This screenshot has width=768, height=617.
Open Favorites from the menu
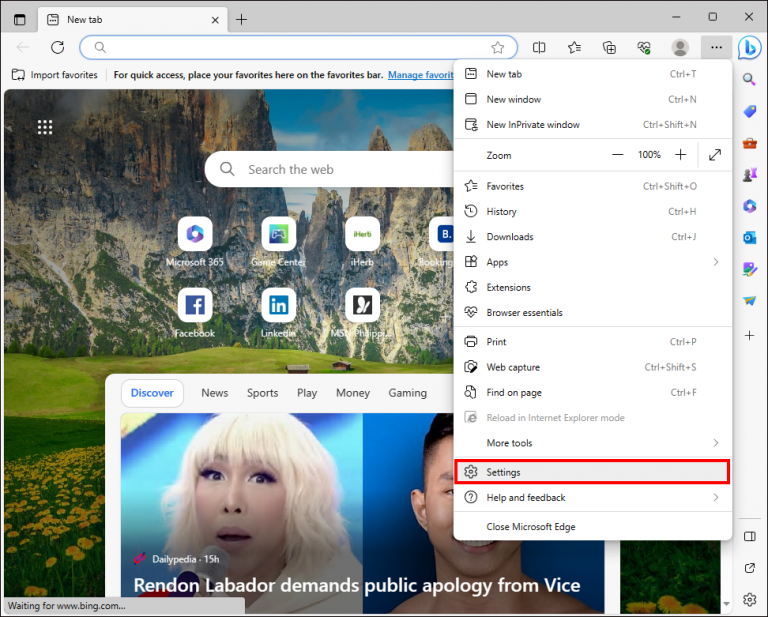[x=593, y=186]
